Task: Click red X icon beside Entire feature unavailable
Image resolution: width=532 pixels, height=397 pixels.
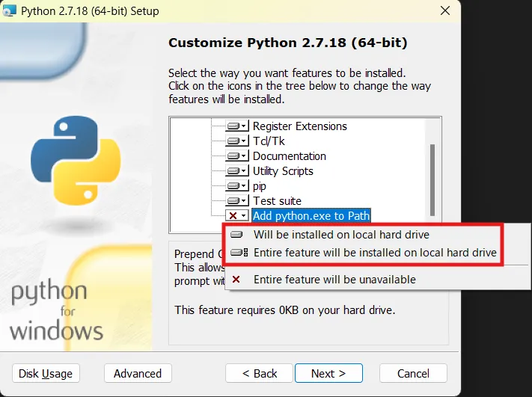Action: [x=236, y=280]
